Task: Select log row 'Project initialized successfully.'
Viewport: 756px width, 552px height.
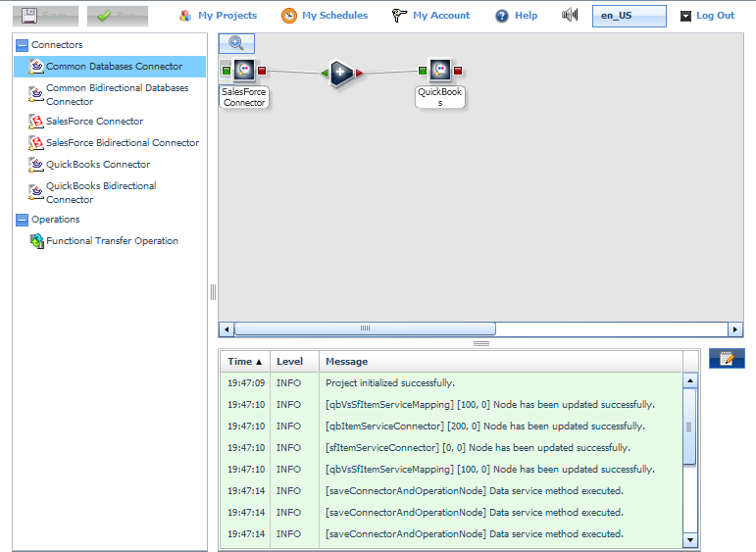Action: click(x=451, y=383)
